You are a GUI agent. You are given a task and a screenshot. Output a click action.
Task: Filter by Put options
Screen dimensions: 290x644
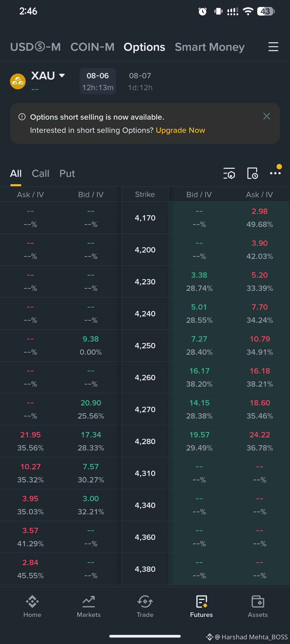click(x=67, y=174)
